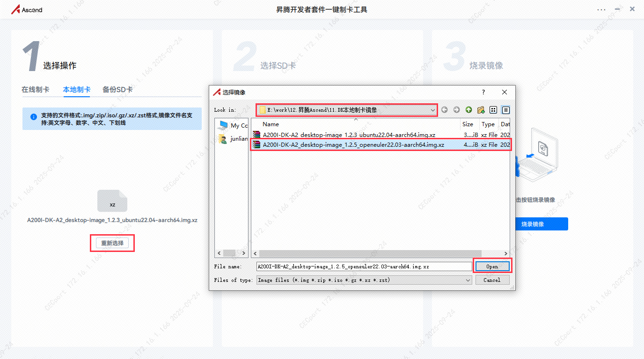Click the xz file icon in step 1

coord(112,201)
